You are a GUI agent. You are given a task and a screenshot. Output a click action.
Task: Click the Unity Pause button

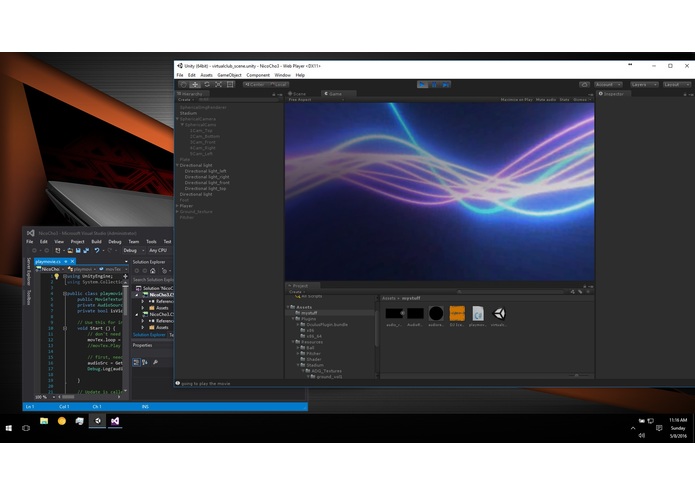tap(434, 84)
